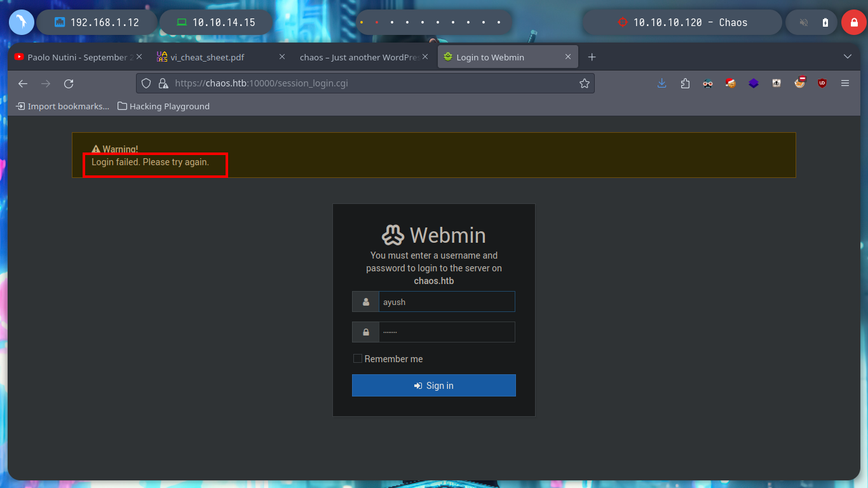Open the Hacking Playground bookmarks folder
The image size is (868, 488).
(x=164, y=106)
